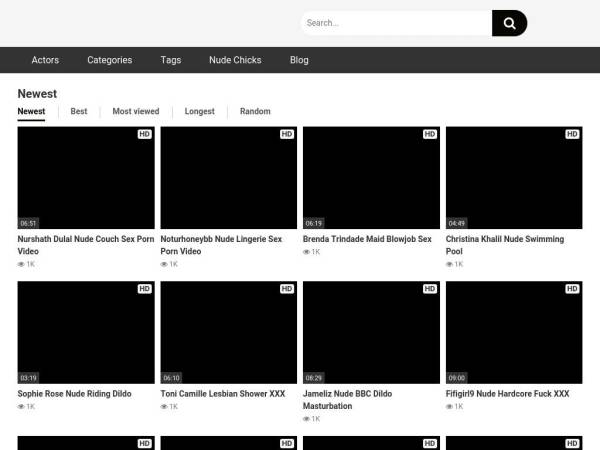Go to the Tags page
Image resolution: width=600 pixels, height=450 pixels.
(171, 60)
